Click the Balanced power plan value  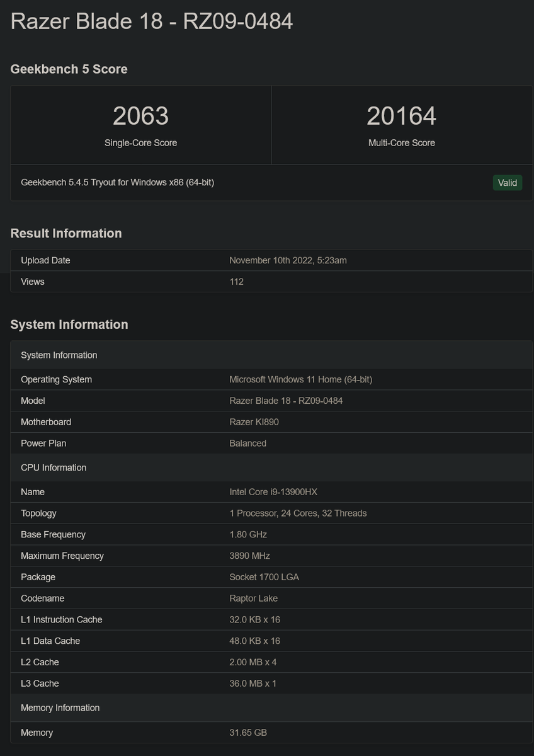[x=247, y=444]
